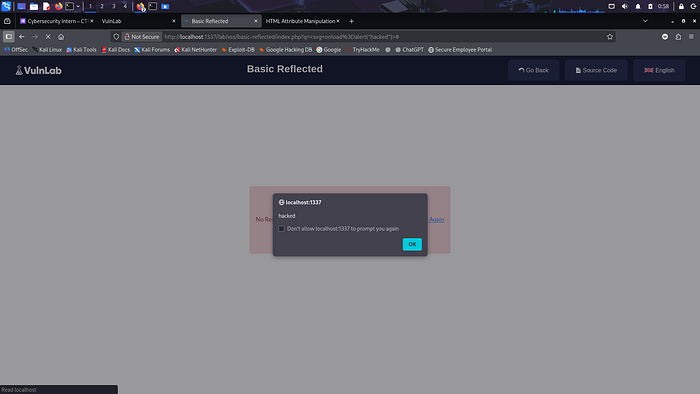The width and height of the screenshot is (700, 394).
Task: Open the Firefox account icon
Action: click(665, 37)
